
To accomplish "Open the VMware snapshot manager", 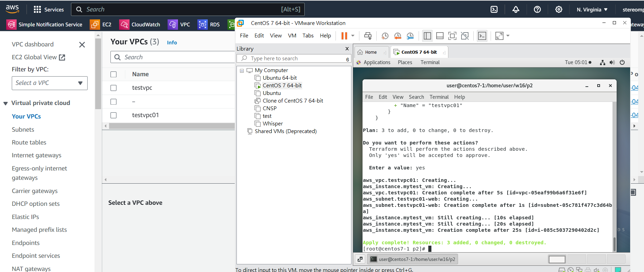I will (410, 36).
